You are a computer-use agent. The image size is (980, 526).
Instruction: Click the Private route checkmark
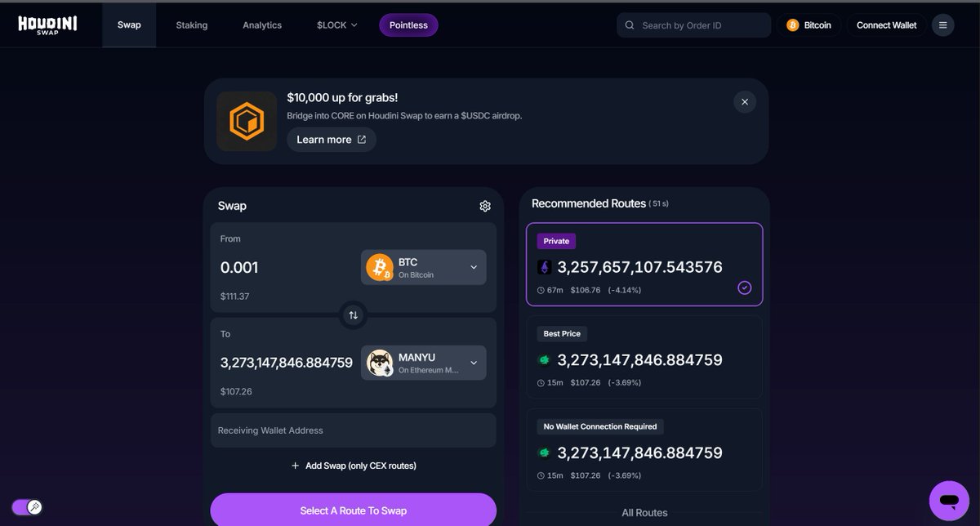pyautogui.click(x=744, y=288)
